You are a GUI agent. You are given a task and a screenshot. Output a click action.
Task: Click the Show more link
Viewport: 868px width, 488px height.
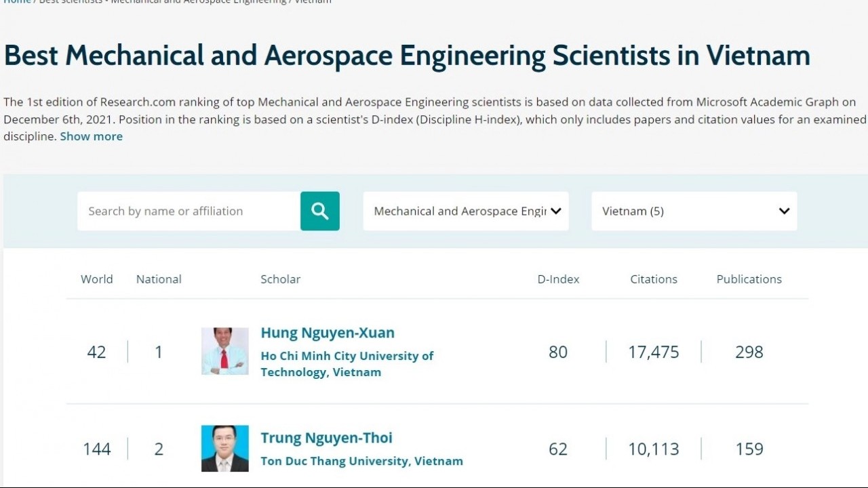tap(91, 136)
